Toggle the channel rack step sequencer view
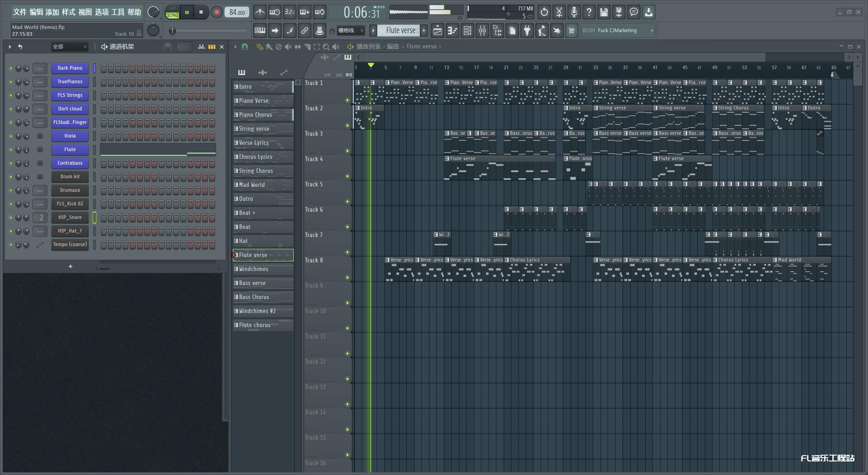This screenshot has width=868, height=475. click(212, 47)
